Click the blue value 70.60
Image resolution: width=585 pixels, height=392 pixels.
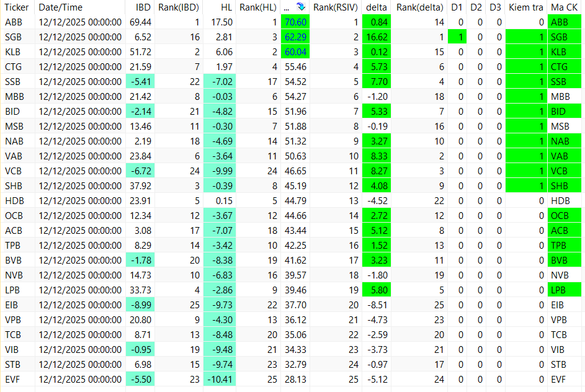[x=295, y=22]
